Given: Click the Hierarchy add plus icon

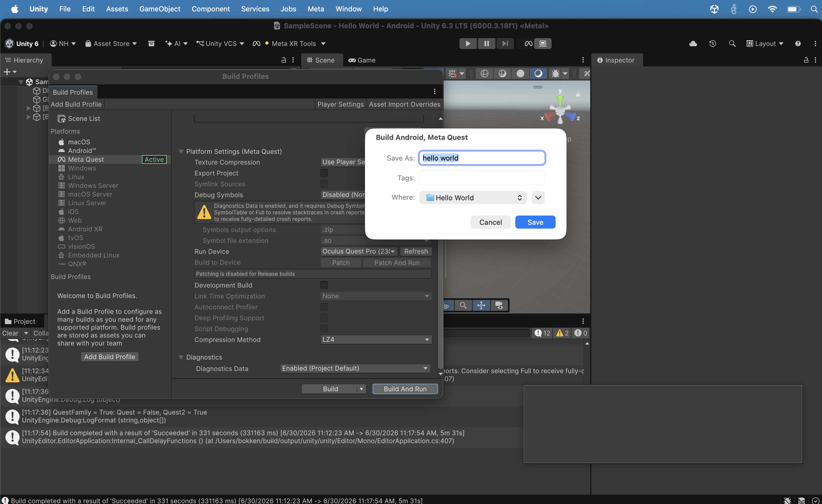Looking at the screenshot, I should 7,72.
